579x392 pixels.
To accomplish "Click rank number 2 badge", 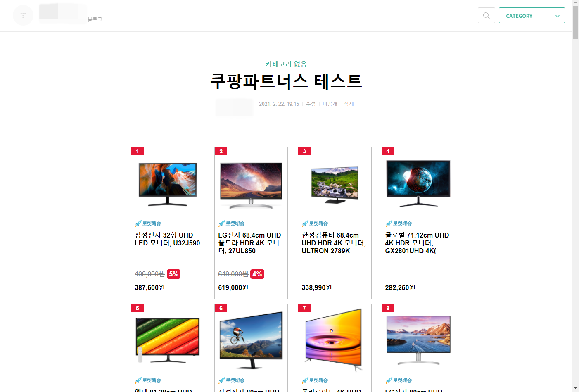I will (221, 151).
